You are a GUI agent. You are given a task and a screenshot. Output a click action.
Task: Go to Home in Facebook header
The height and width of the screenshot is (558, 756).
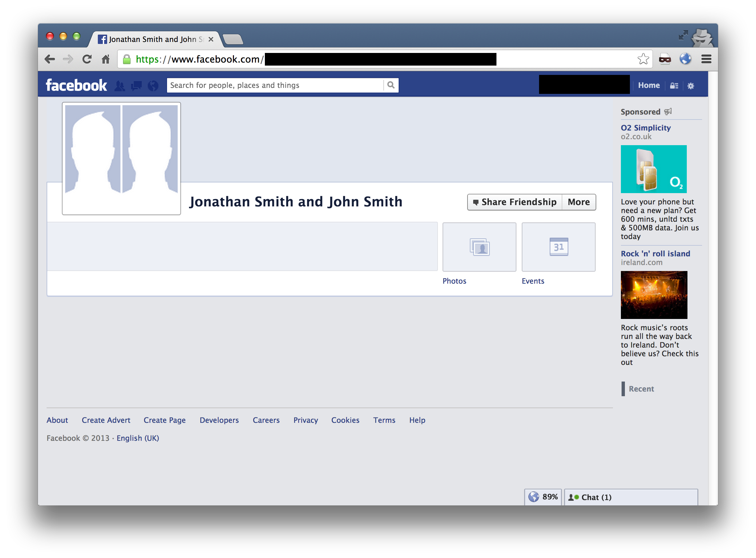pyautogui.click(x=649, y=86)
